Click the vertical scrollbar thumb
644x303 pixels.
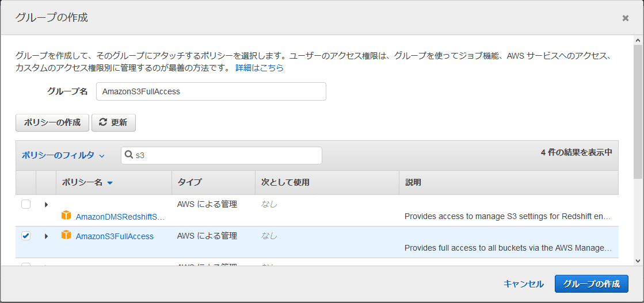[x=638, y=112]
